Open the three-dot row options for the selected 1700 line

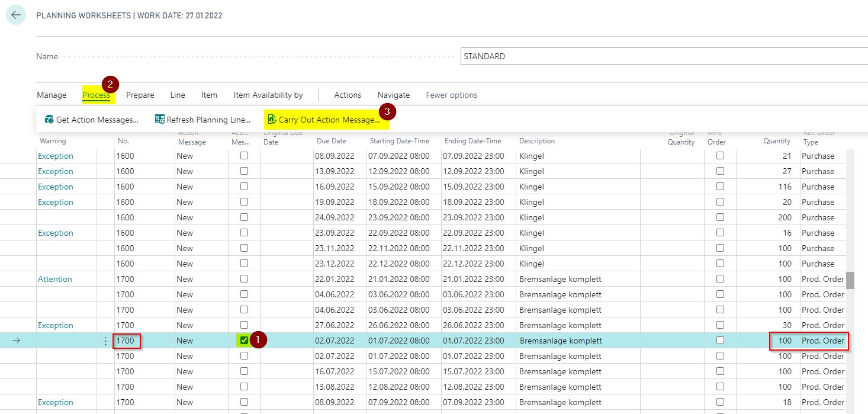(x=106, y=341)
